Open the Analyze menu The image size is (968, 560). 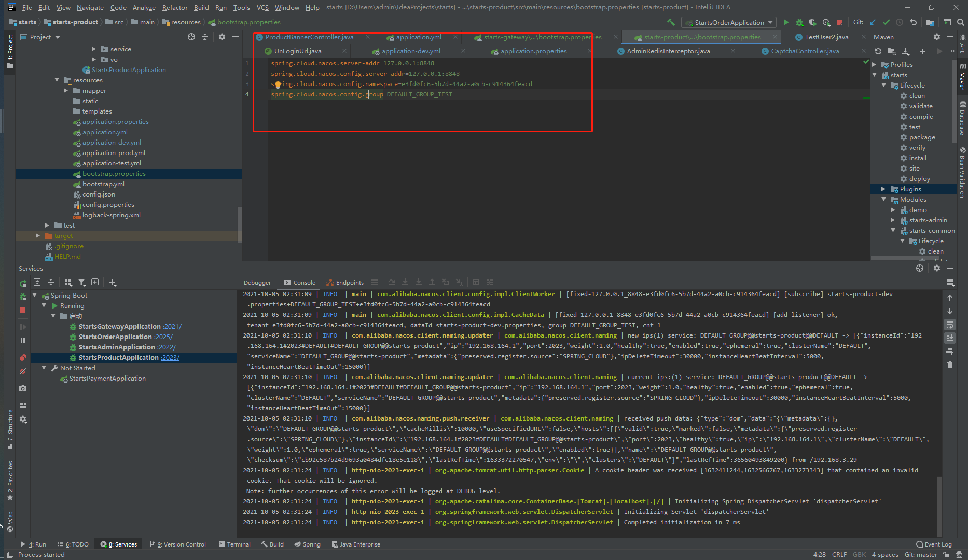144,7
